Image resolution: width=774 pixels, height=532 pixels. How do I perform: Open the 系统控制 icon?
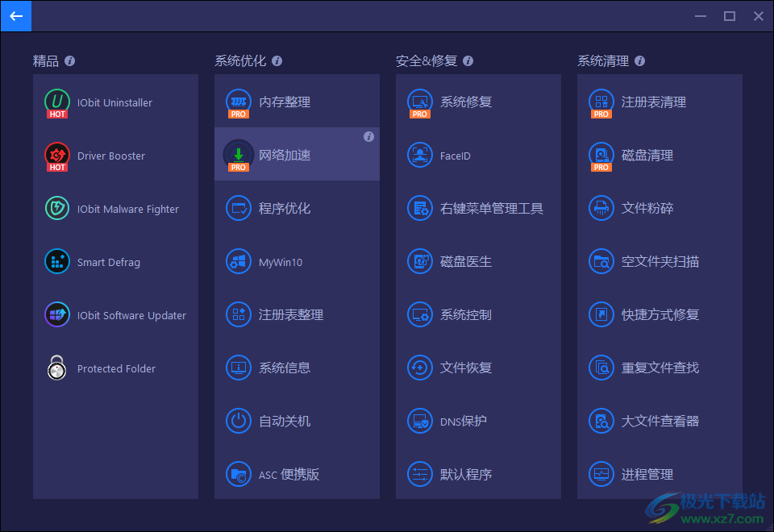click(420, 315)
